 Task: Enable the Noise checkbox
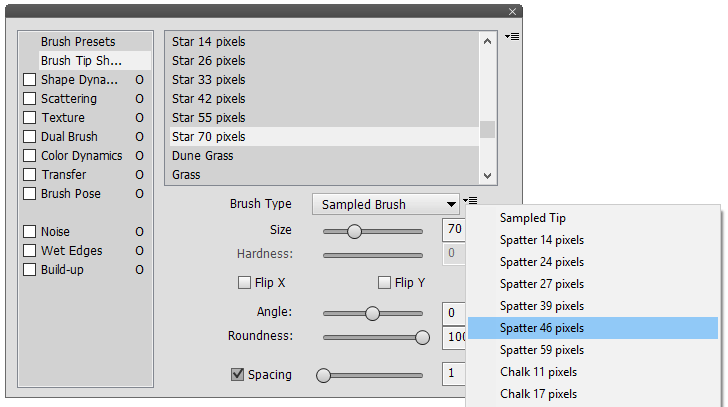(30, 232)
